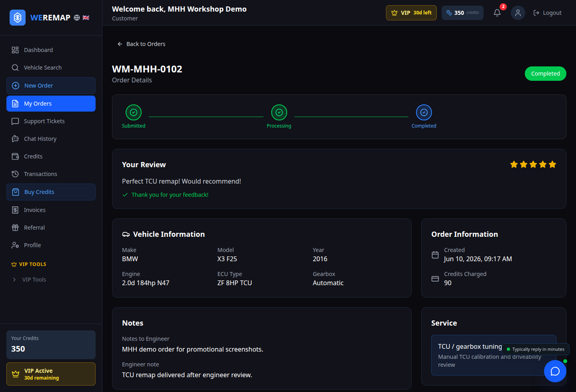Select My Orders menu item

click(51, 104)
